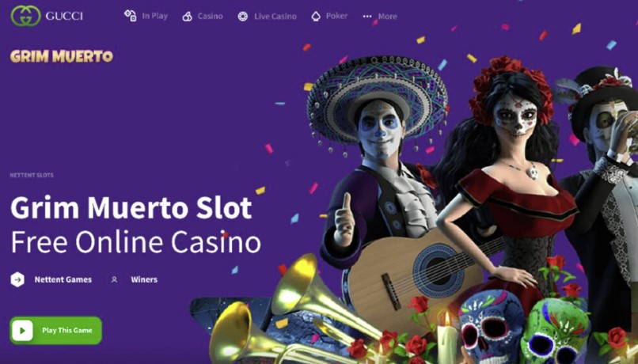Open the Winers link
The image size is (638, 364).
(144, 279)
